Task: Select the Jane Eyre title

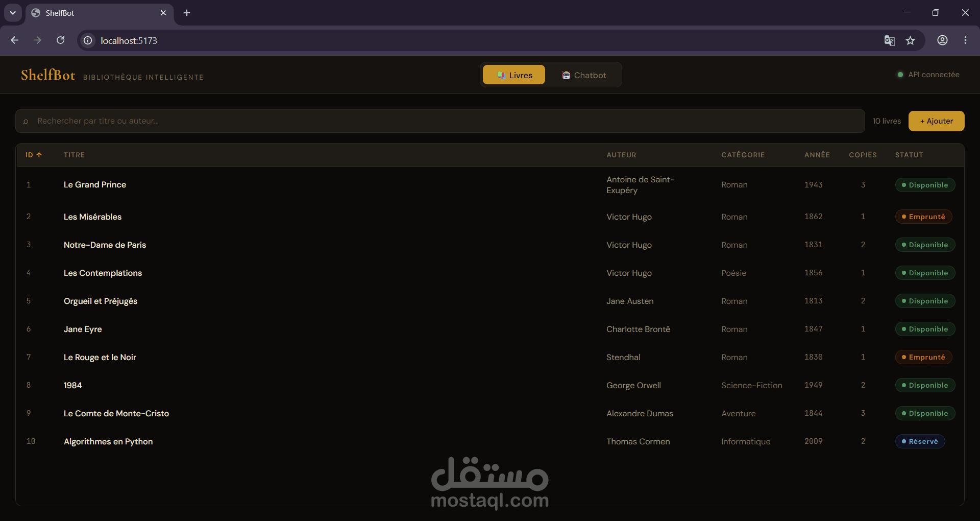Action: (x=83, y=329)
